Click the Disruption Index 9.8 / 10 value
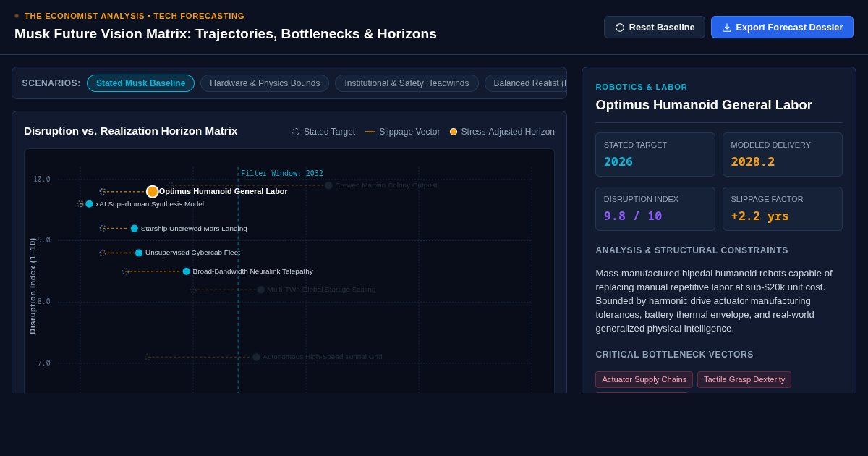The image size is (868, 456). (x=633, y=216)
